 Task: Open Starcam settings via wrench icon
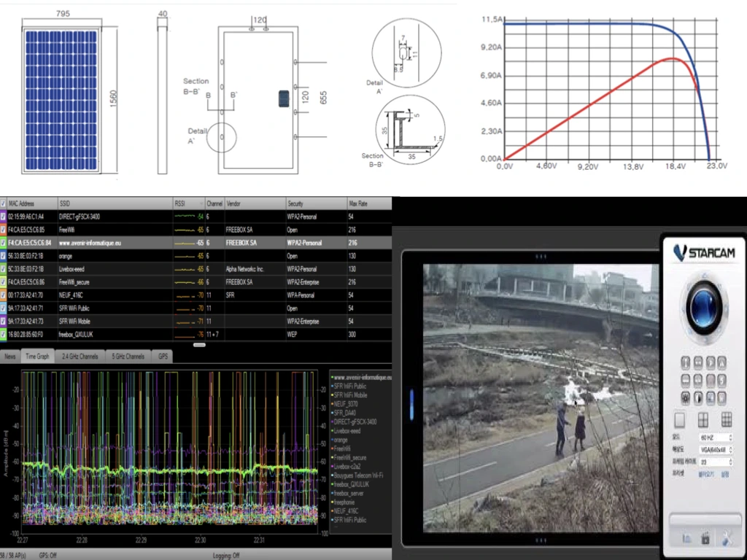pos(727,539)
